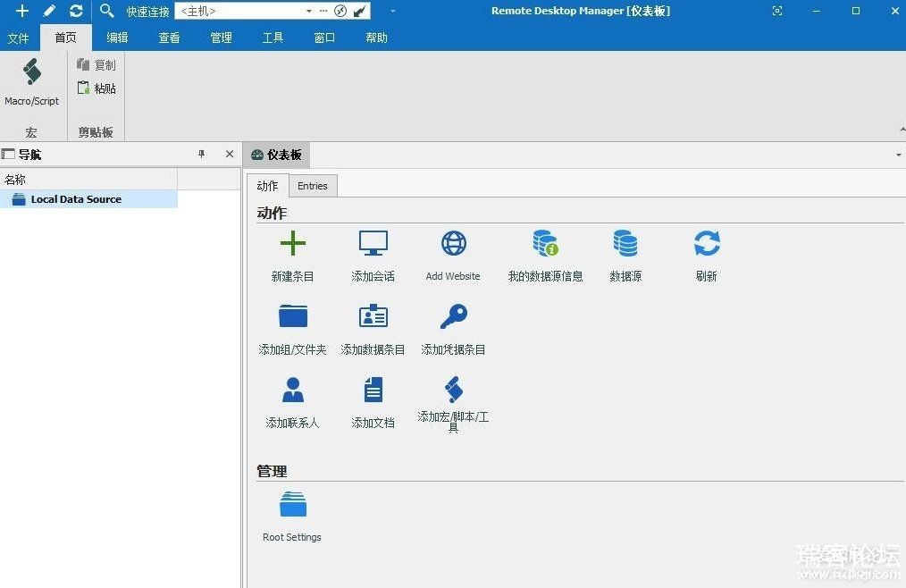
Task: Click the ellipsis button in quick connect
Action: pyautogui.click(x=323, y=11)
